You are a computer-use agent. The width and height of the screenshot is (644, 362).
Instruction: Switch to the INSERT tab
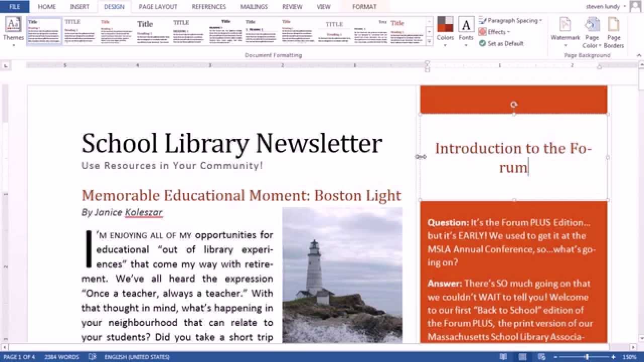[79, 7]
